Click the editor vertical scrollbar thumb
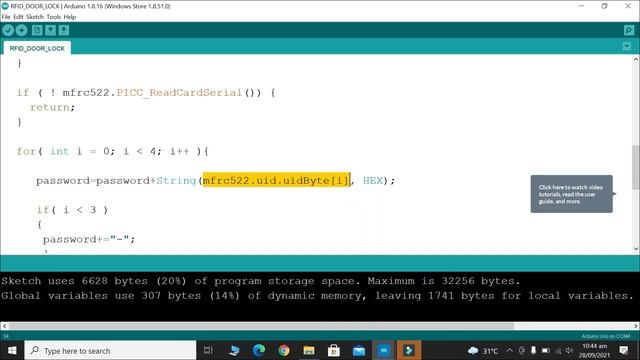The image size is (640, 360). pos(636,166)
